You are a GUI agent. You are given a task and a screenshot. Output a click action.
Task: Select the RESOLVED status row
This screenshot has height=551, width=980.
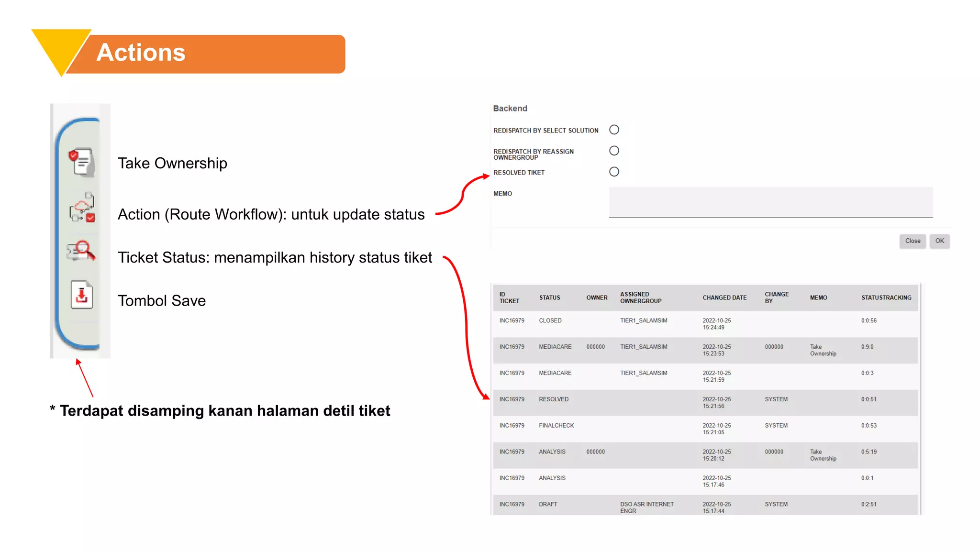[x=554, y=399]
